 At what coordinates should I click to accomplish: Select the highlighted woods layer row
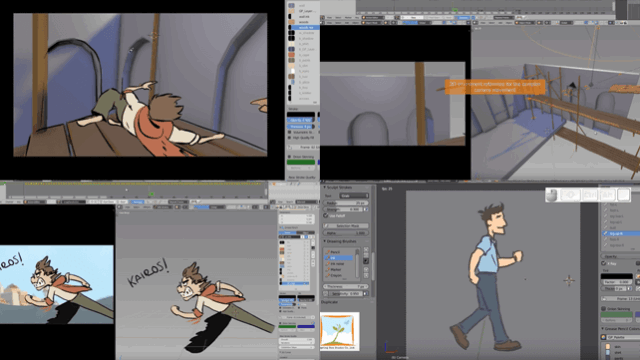click(304, 27)
